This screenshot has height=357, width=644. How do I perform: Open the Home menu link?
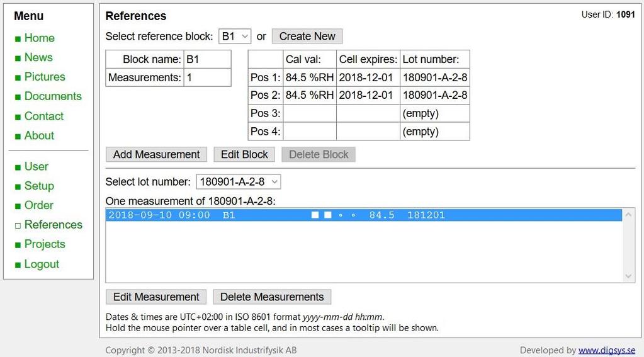pos(39,38)
